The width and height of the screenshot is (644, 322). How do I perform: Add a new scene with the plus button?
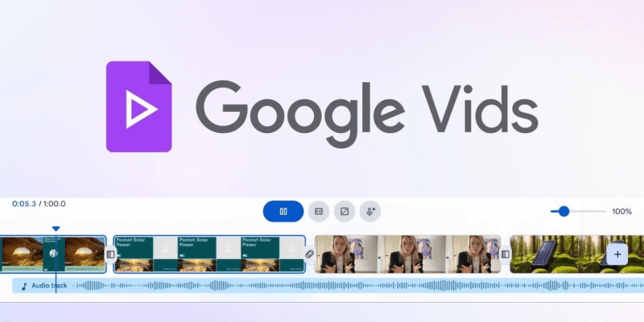[617, 254]
